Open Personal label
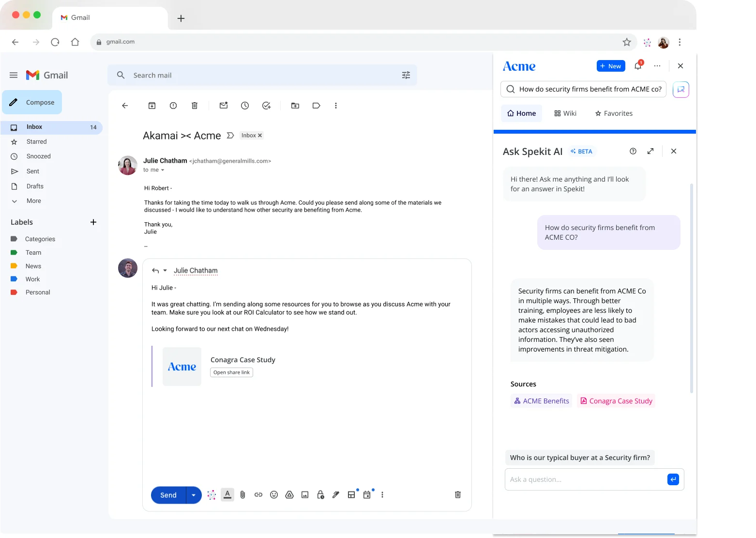This screenshot has width=756, height=538. click(x=38, y=292)
